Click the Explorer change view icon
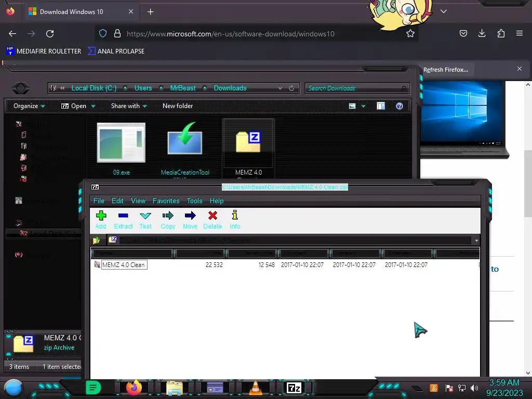 [x=352, y=106]
